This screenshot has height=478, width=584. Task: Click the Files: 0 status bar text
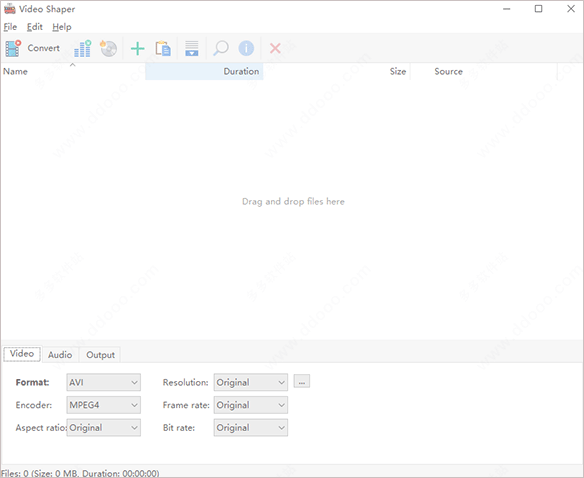[80, 474]
